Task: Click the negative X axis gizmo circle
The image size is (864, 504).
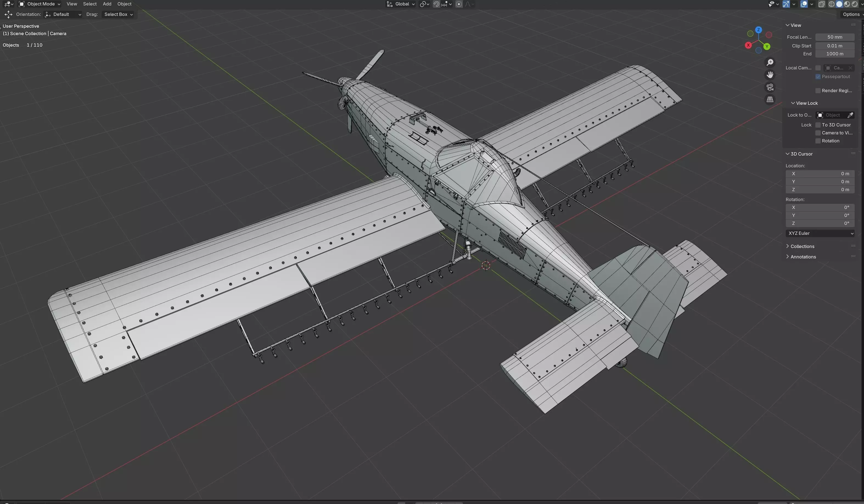Action: pos(769,35)
